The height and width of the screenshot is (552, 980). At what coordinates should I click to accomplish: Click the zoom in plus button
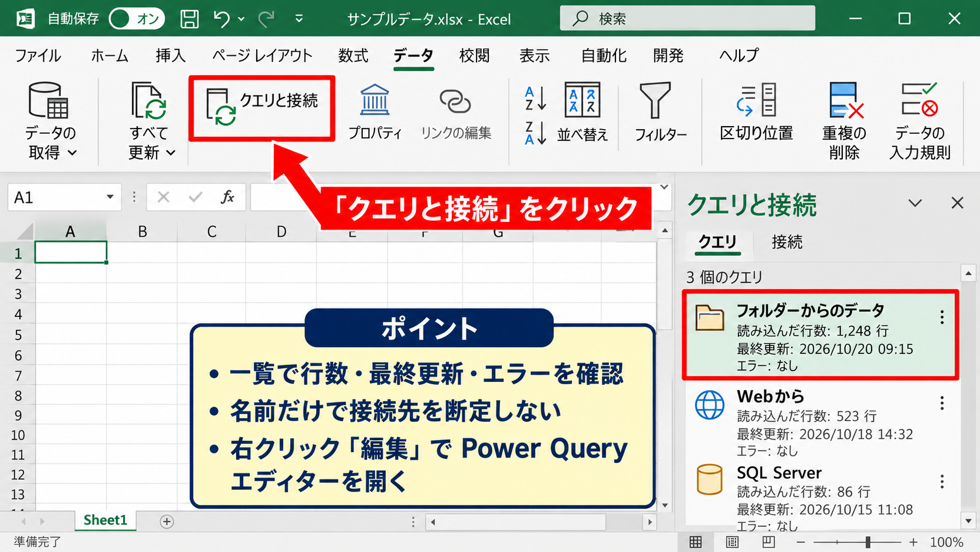click(x=913, y=542)
